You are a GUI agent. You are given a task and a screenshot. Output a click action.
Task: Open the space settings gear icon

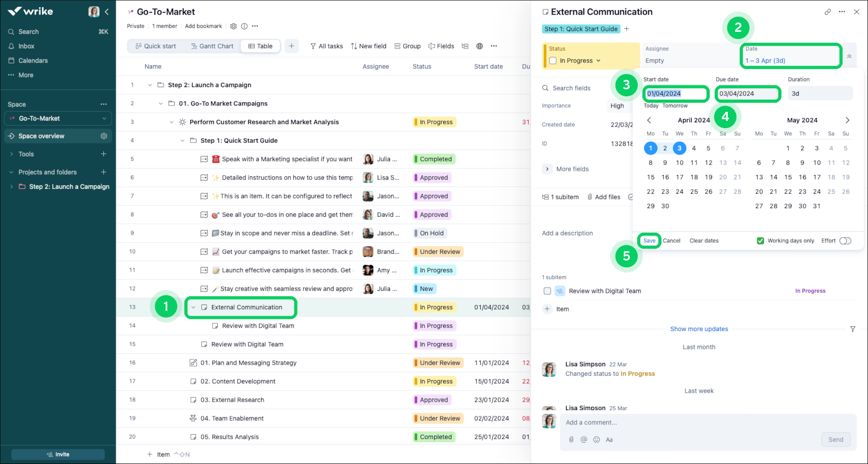coord(104,136)
